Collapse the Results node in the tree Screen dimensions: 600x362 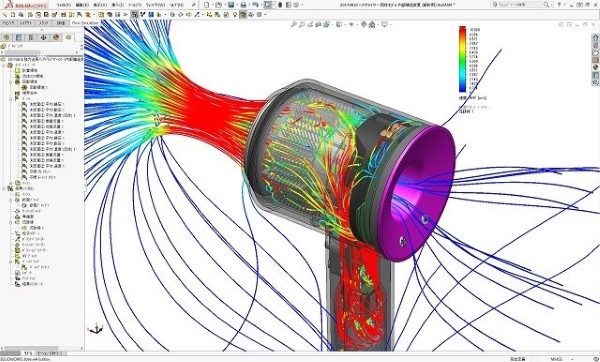click(4, 189)
